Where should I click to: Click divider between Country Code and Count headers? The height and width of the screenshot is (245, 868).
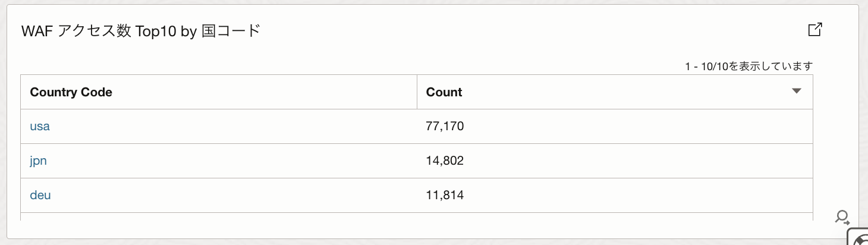point(417,92)
